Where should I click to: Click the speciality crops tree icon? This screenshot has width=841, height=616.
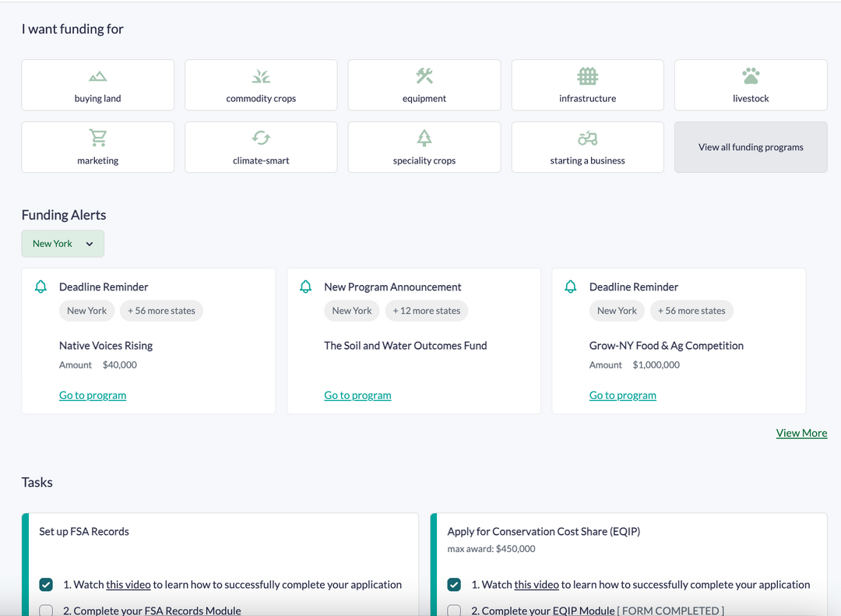pos(424,138)
